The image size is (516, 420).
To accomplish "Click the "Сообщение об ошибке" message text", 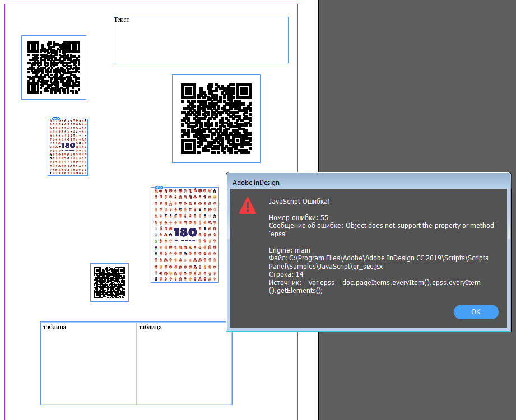I will (x=382, y=230).
